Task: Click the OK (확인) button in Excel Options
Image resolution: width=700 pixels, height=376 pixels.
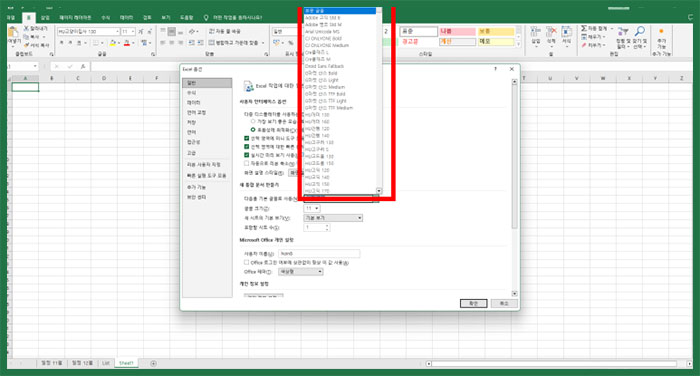Action: [x=473, y=303]
